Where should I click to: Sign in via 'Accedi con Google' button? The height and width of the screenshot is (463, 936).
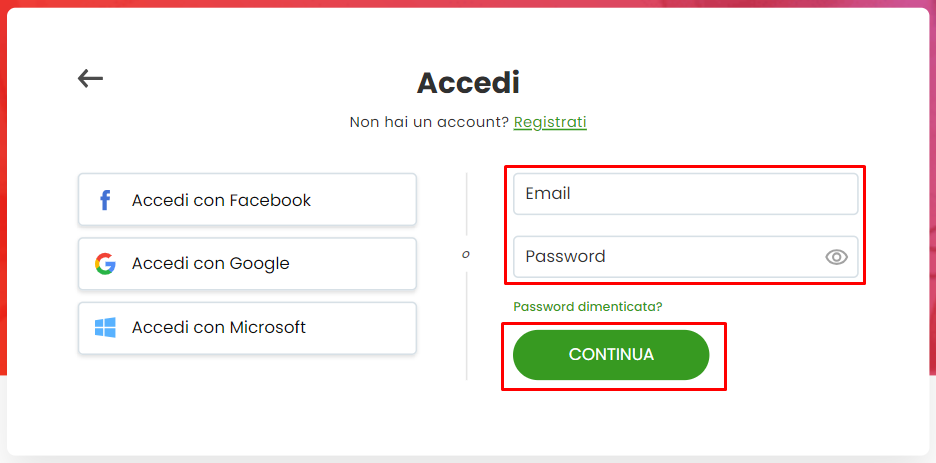(x=247, y=264)
